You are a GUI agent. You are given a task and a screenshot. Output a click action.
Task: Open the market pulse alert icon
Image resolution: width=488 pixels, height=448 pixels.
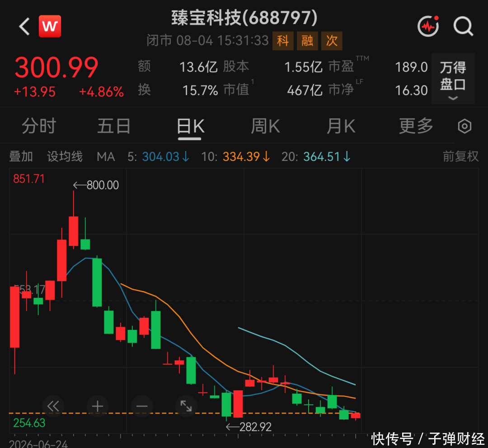tap(428, 26)
